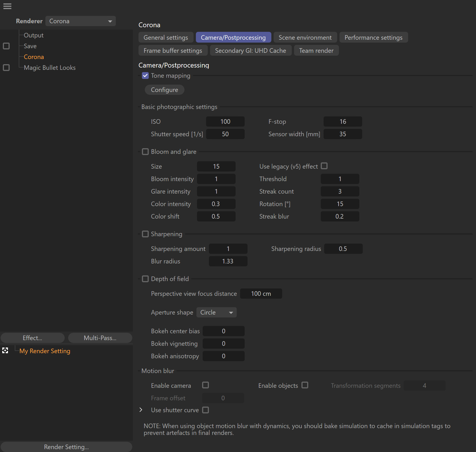Click the Render Setting... button

pos(66,447)
